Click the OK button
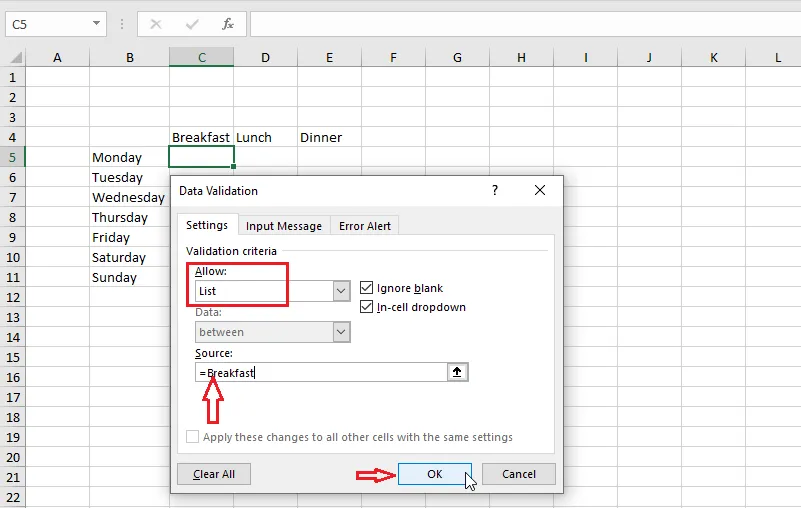The image size is (801, 508). coord(435,474)
